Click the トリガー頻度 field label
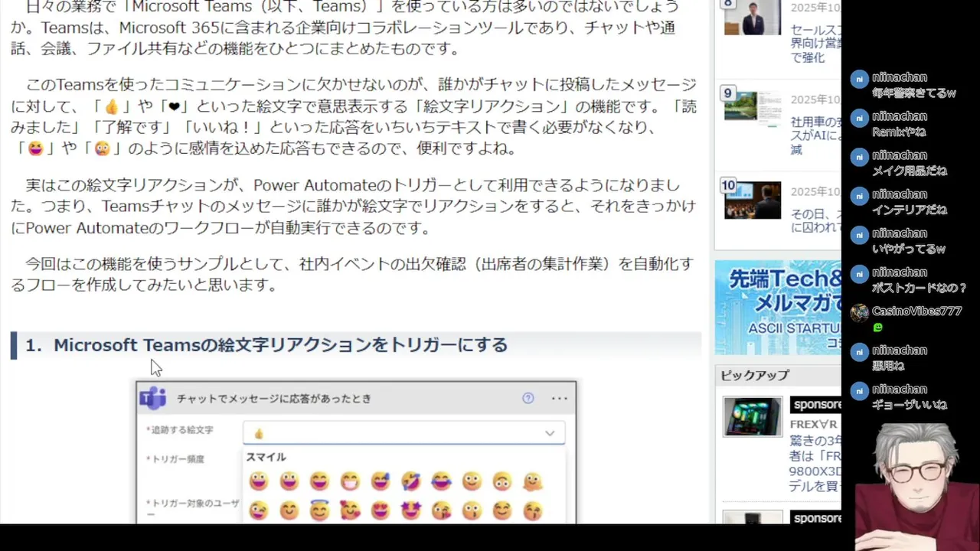This screenshot has width=980, height=551. tap(175, 458)
